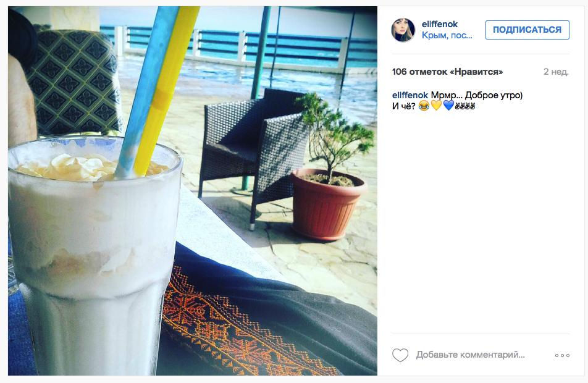Click ellffenok username in the caption

coord(410,95)
